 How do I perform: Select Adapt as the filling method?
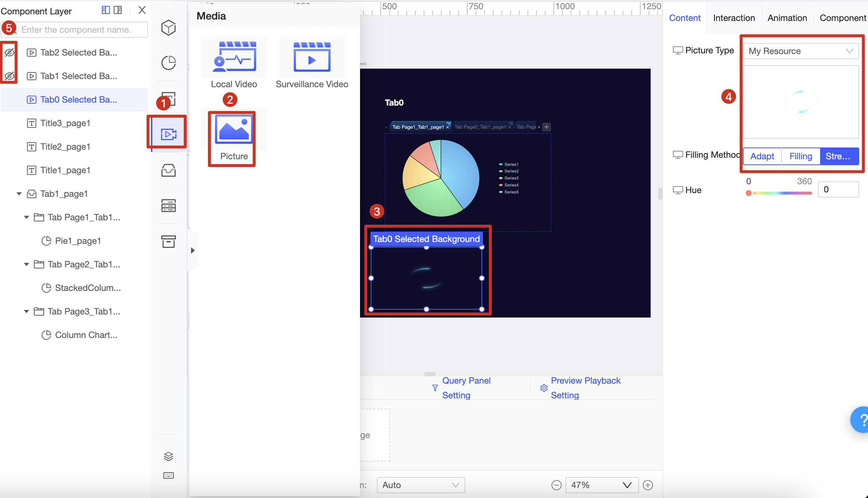pyautogui.click(x=762, y=156)
